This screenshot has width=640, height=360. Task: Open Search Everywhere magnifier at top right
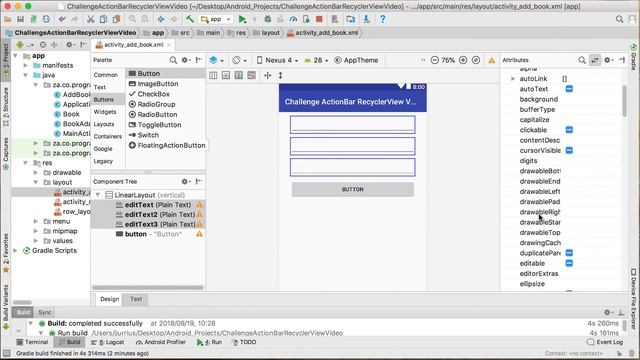619,19
